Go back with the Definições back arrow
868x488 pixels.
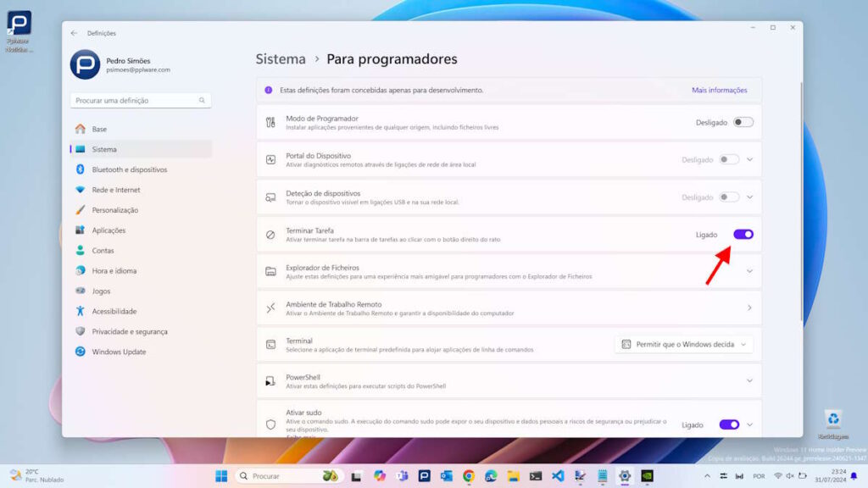(x=75, y=33)
